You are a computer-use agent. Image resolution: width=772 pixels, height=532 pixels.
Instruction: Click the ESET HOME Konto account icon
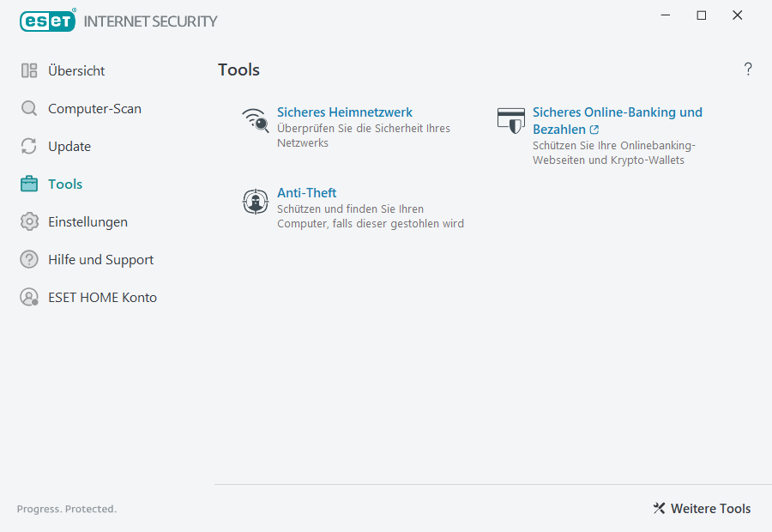coord(30,297)
